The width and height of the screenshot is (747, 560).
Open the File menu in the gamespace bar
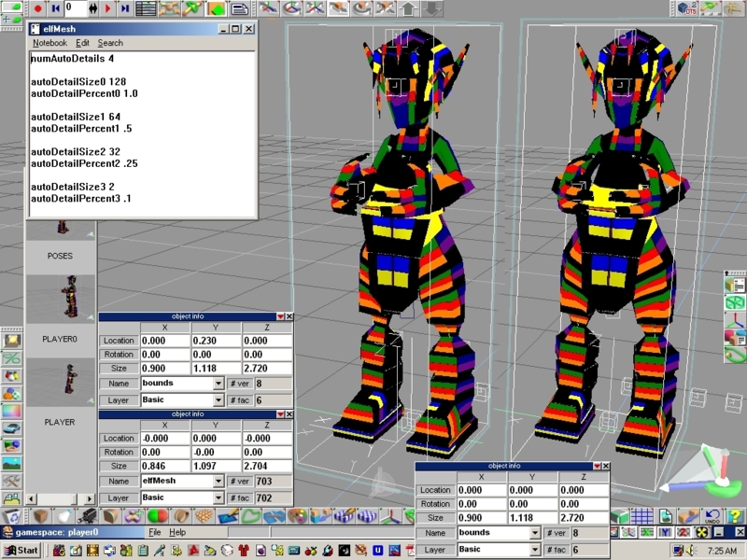coord(154,532)
